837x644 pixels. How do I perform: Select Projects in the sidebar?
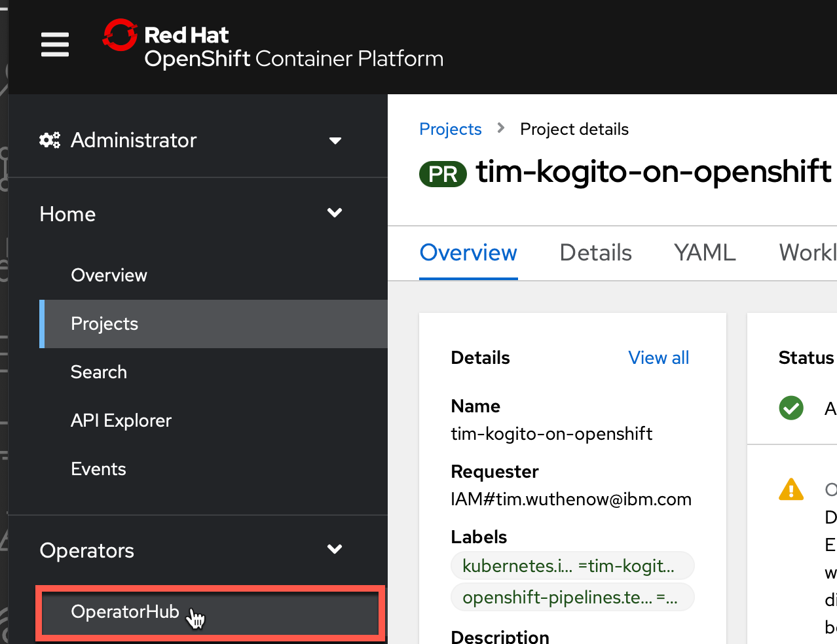214,324
